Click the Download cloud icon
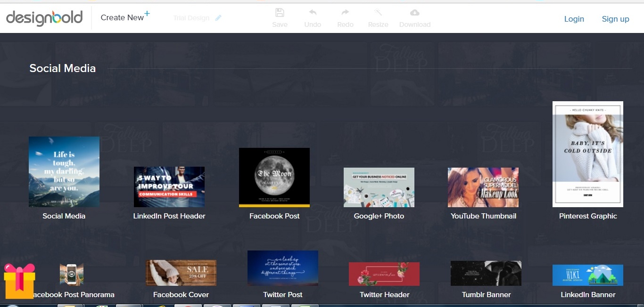The height and width of the screenshot is (307, 644). point(414,13)
